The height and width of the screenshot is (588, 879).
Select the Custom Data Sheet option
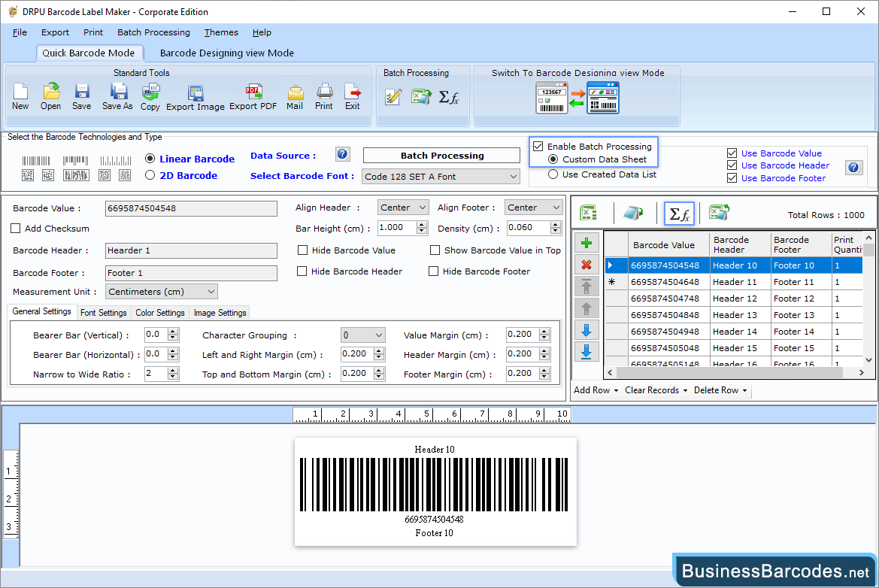(x=553, y=159)
